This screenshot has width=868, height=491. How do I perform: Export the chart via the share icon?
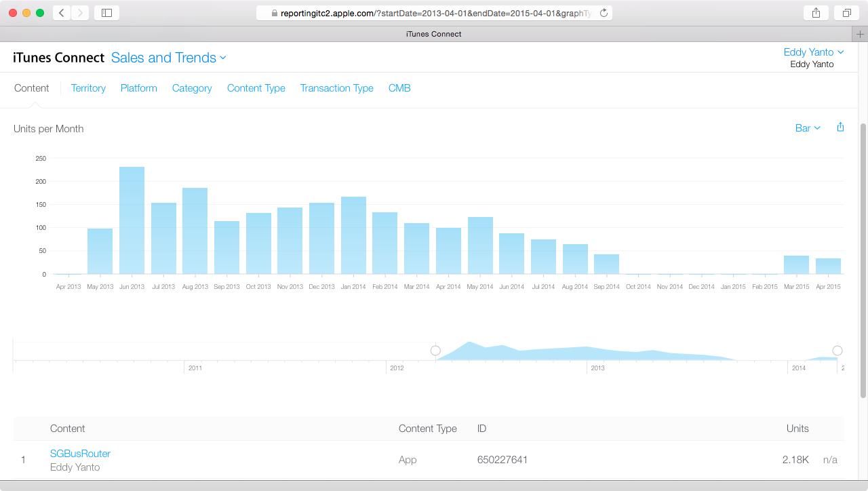pyautogui.click(x=840, y=127)
